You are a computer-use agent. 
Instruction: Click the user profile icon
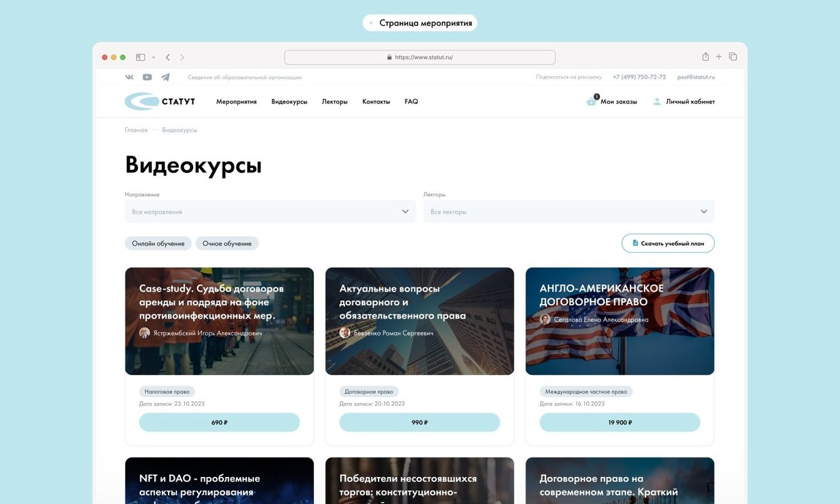tap(657, 102)
